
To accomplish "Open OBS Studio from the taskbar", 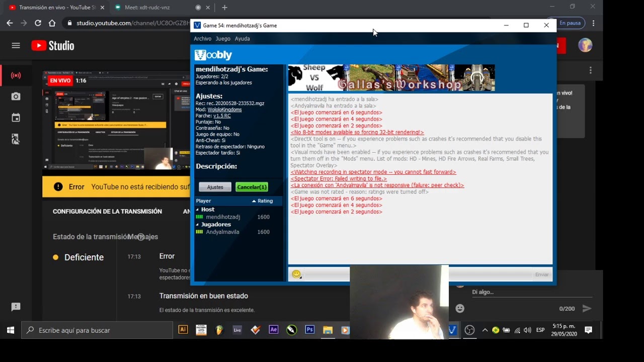I will pos(469,330).
